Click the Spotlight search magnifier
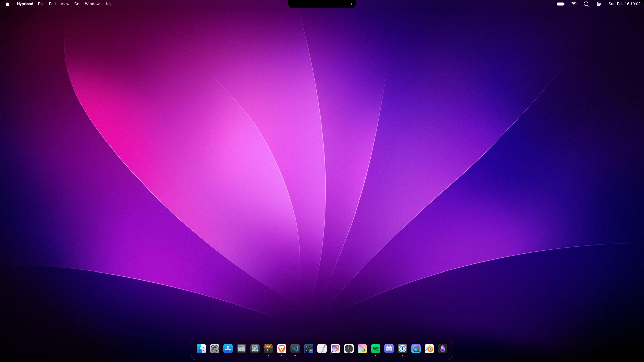644x362 pixels. 586,4
